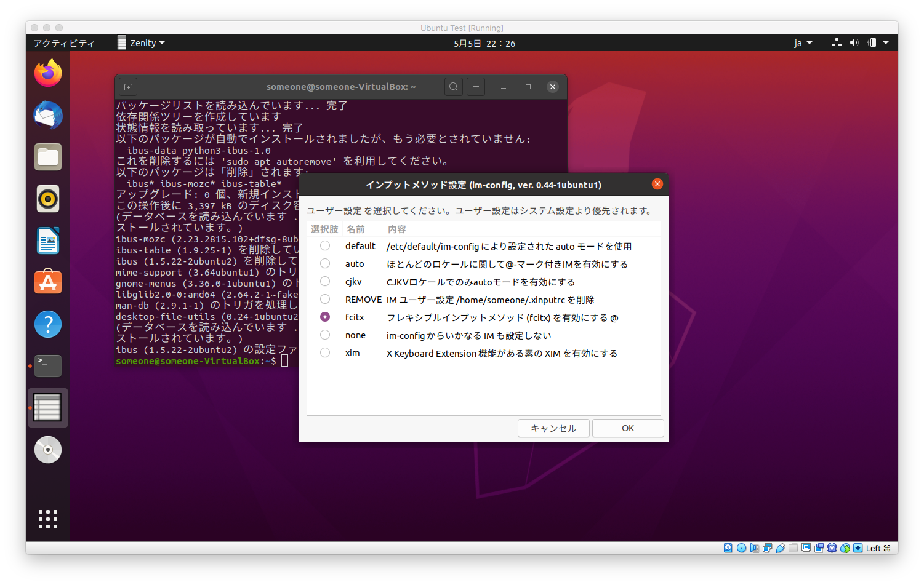Screen dimensions: 924x585
Task: Select the auto radio option
Action: 325,264
